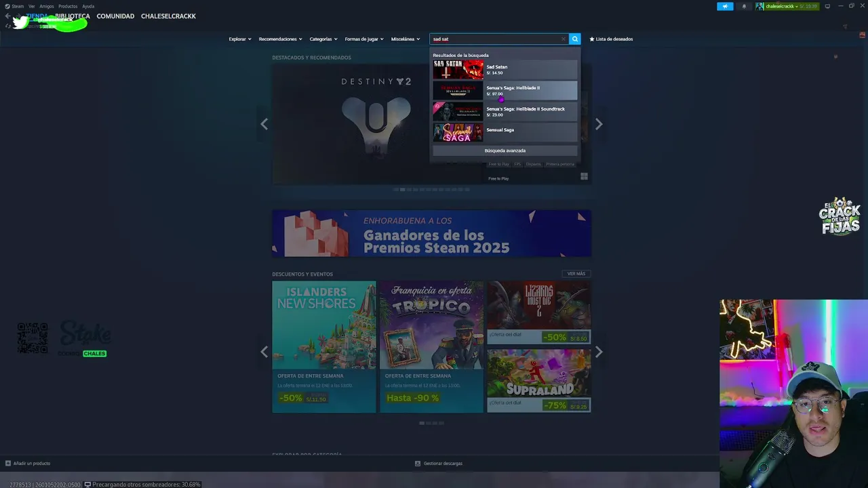Click the Hasta -90% Tropico badge

(412, 398)
